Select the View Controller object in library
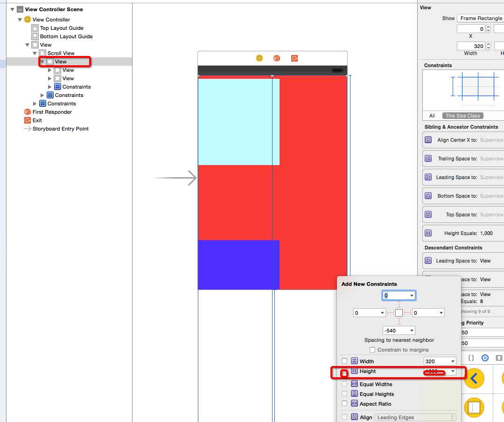The width and height of the screenshot is (504, 422). point(474,408)
